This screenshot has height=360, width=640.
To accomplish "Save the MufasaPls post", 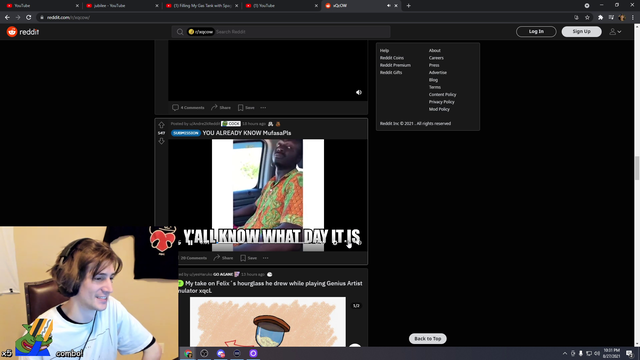I will click(x=249, y=258).
